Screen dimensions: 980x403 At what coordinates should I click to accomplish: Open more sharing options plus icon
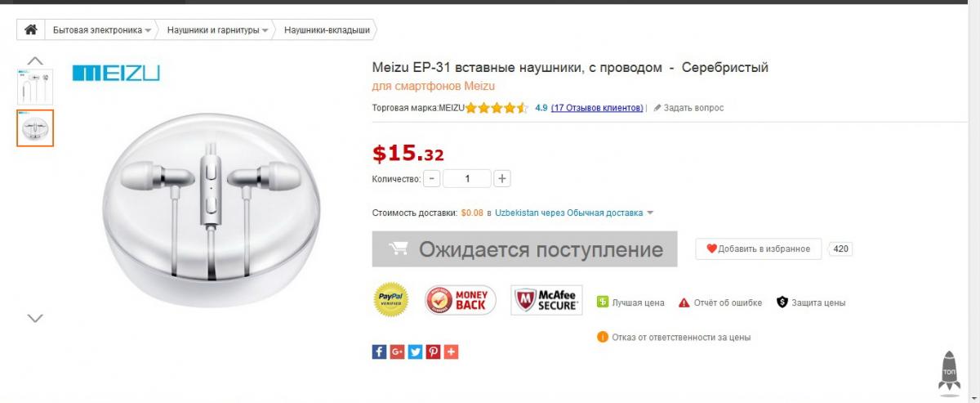(x=451, y=352)
